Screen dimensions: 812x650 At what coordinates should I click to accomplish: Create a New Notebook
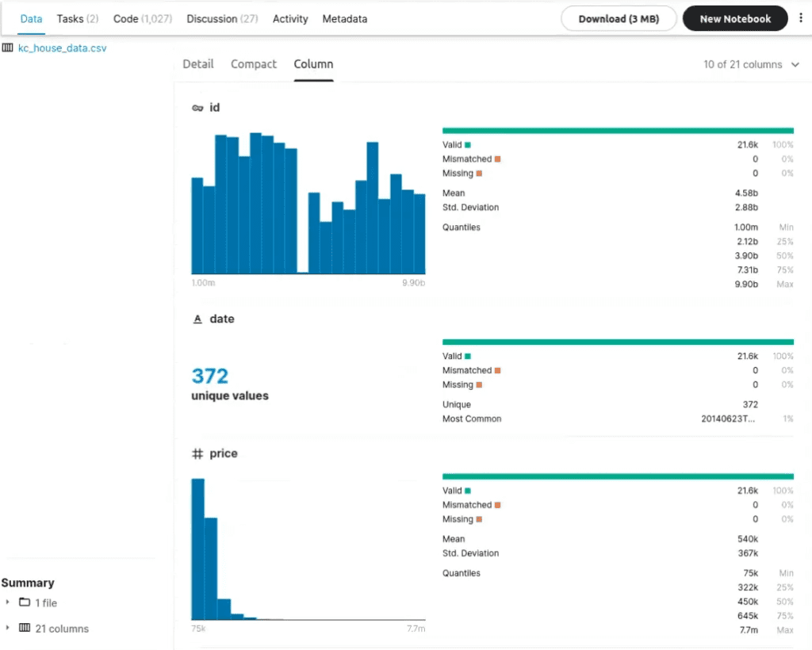pos(735,19)
